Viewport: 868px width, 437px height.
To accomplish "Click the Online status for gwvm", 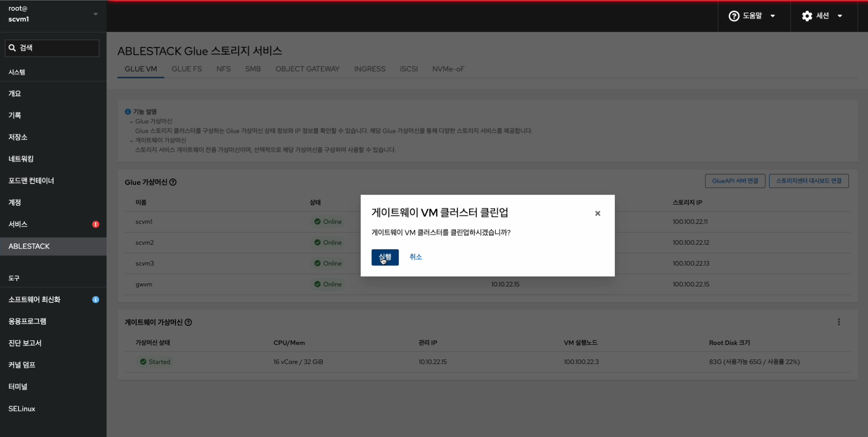I will coord(328,285).
